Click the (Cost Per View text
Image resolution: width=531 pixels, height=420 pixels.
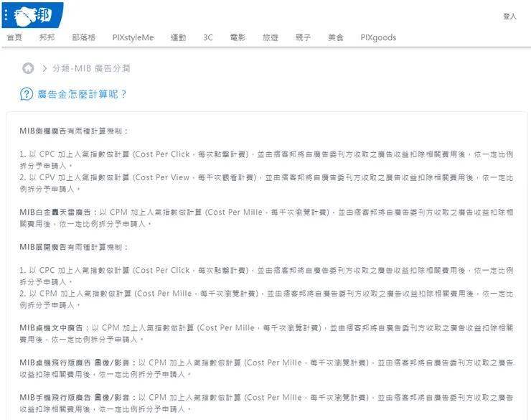(161, 177)
